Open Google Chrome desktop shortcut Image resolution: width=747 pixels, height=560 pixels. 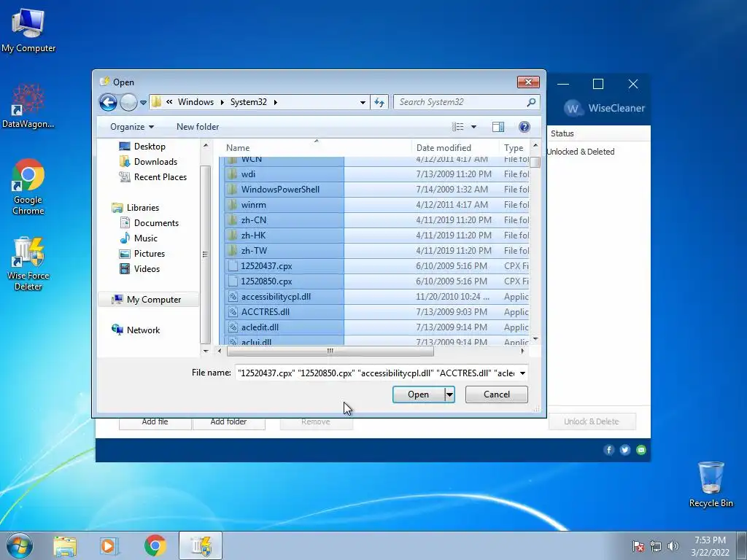pyautogui.click(x=28, y=187)
